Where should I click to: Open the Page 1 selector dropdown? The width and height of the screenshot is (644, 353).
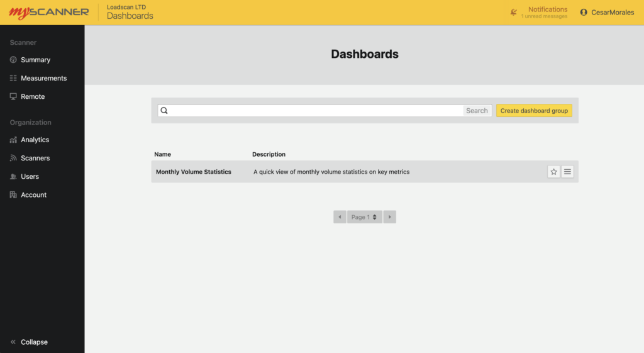(x=365, y=217)
